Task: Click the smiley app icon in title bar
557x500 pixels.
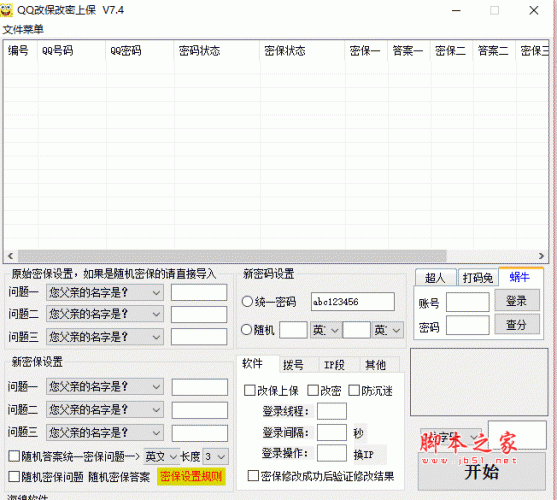Action: tap(7, 10)
